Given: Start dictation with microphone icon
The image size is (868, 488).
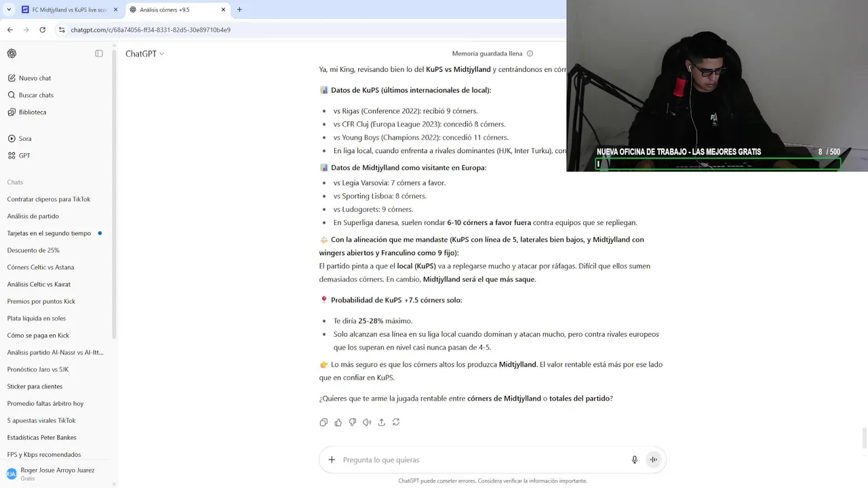Looking at the screenshot, I should click(635, 460).
